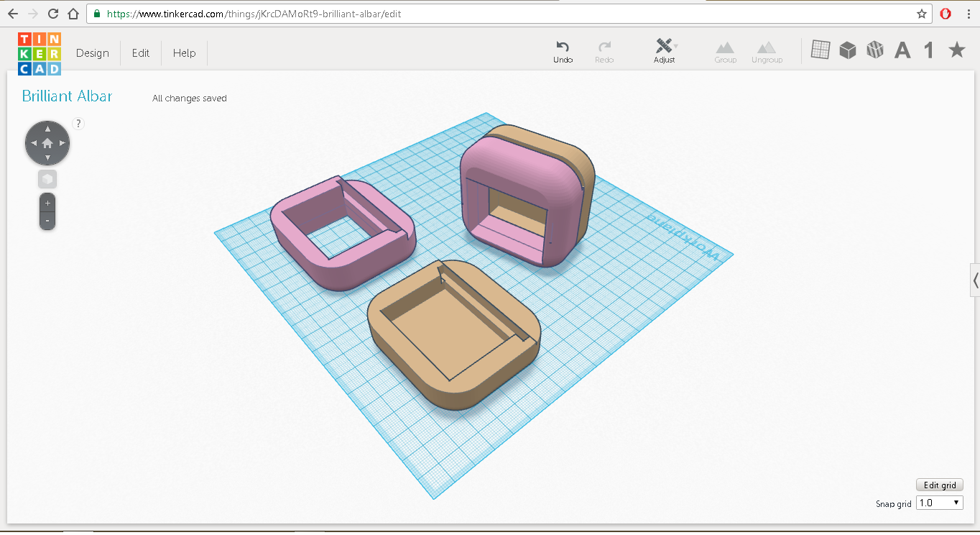The width and height of the screenshot is (980, 535).
Task: Zoom in with the plus button
Action: point(47,204)
